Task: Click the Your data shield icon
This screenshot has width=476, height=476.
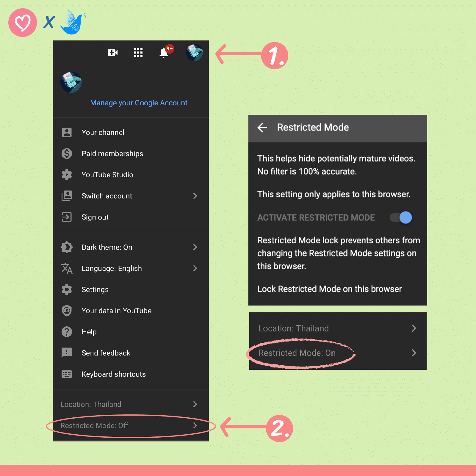Action: point(67,311)
